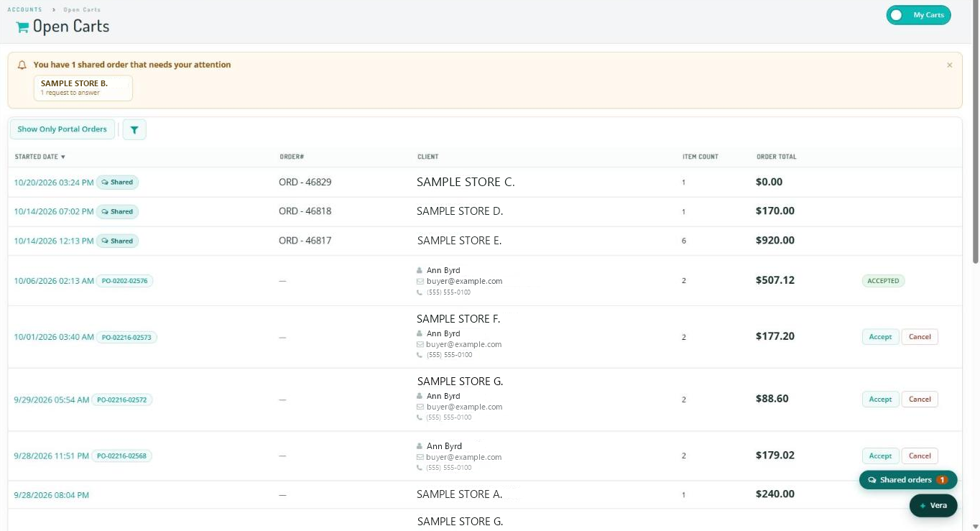Go to Accounts breadcrumb
The height and width of the screenshot is (531, 980).
tap(24, 9)
